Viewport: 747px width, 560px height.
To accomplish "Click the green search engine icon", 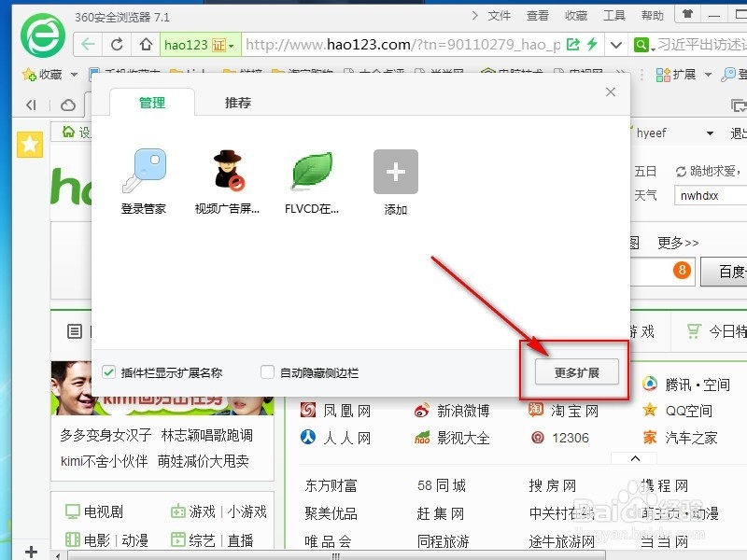I will click(641, 45).
